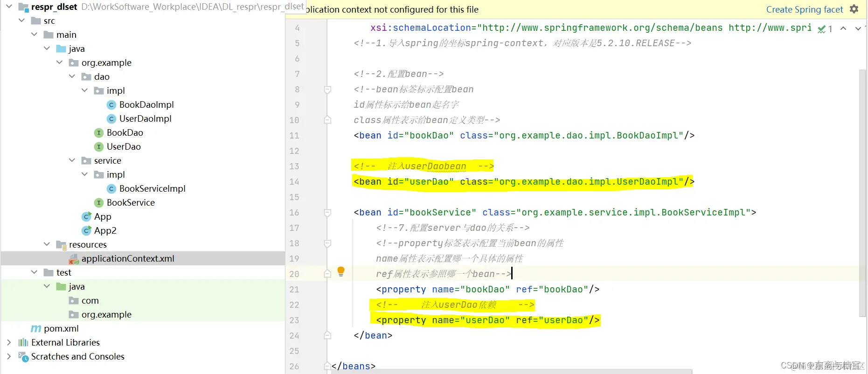868x374 pixels.
Task: Click the BookService interface icon
Action: [98, 203]
